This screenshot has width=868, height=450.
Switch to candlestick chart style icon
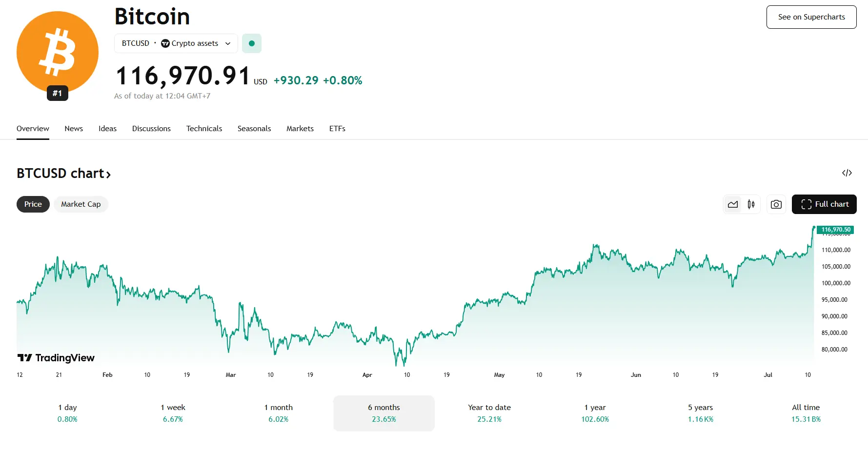click(751, 204)
